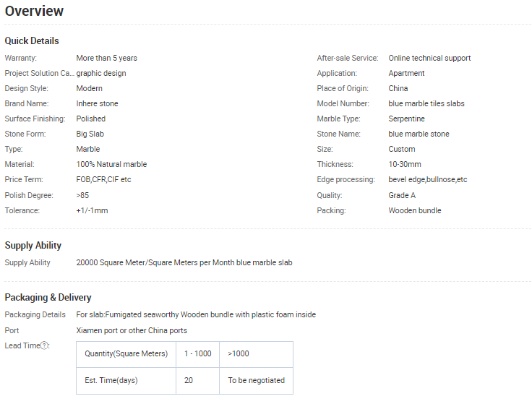Click 'Online technical support' after-sale value
532x404 pixels.
click(x=429, y=58)
